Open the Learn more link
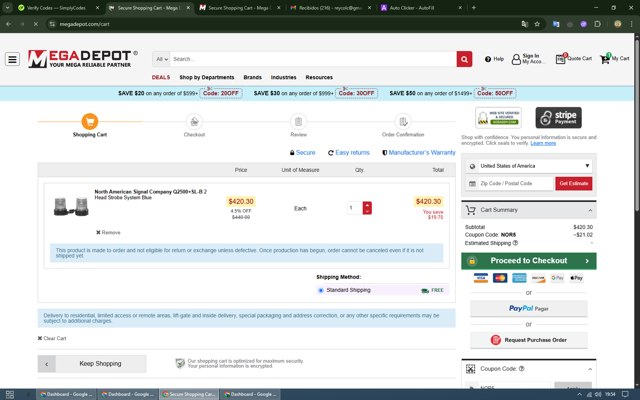 pyautogui.click(x=543, y=143)
